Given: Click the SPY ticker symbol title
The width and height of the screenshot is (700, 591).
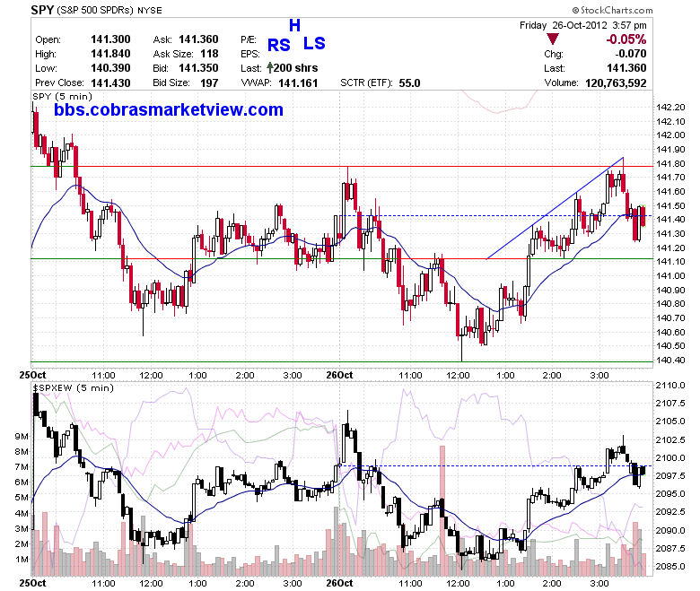Looking at the screenshot, I should click(x=42, y=9).
